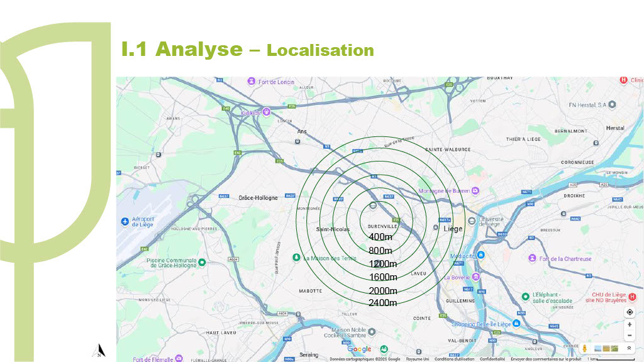This screenshot has width=644, height=362.
Task: Click Données cartographiques ©2025 Google text
Action: [x=365, y=359]
